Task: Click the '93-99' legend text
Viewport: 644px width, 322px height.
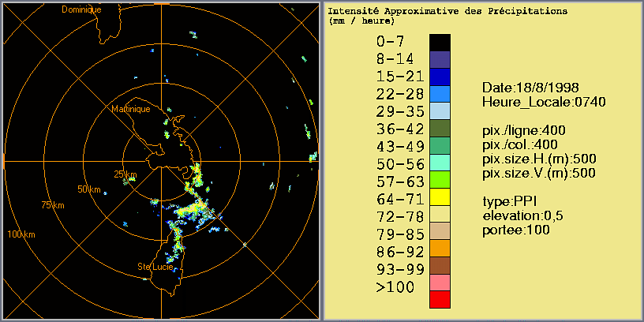Action: (x=399, y=269)
